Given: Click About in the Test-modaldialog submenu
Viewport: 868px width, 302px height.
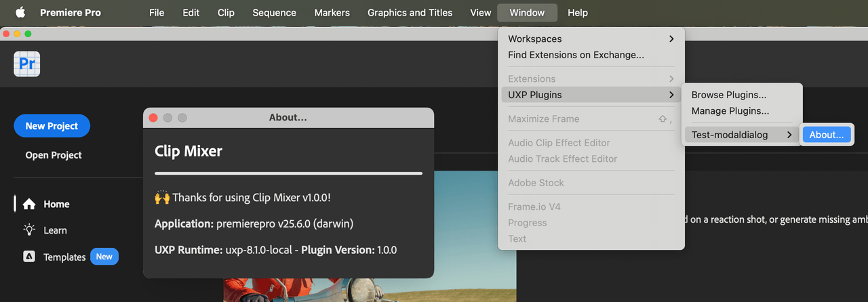Looking at the screenshot, I should tap(827, 135).
